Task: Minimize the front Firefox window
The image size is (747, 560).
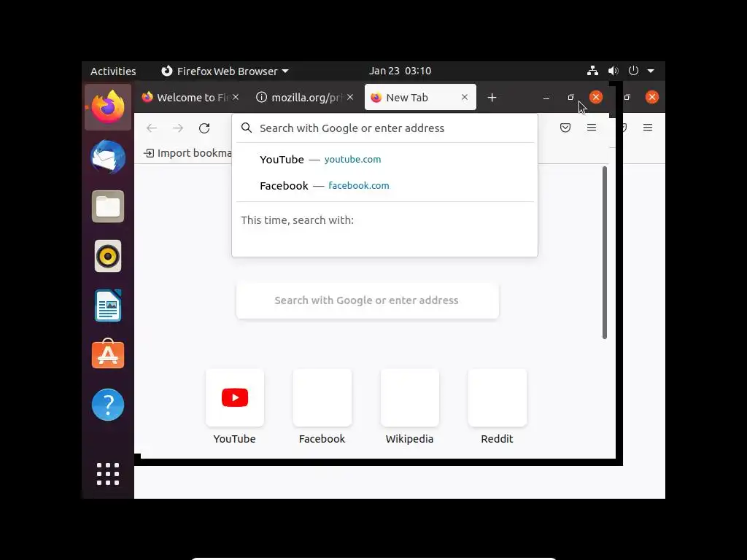Action: click(546, 98)
